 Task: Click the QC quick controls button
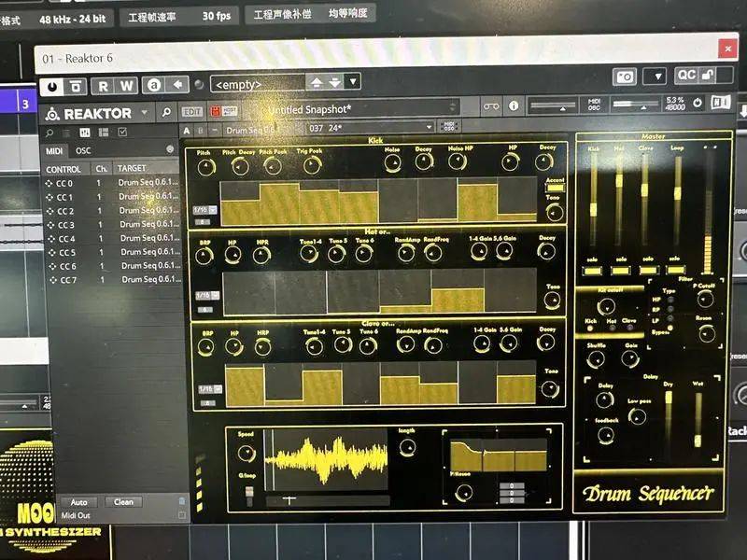click(x=686, y=75)
